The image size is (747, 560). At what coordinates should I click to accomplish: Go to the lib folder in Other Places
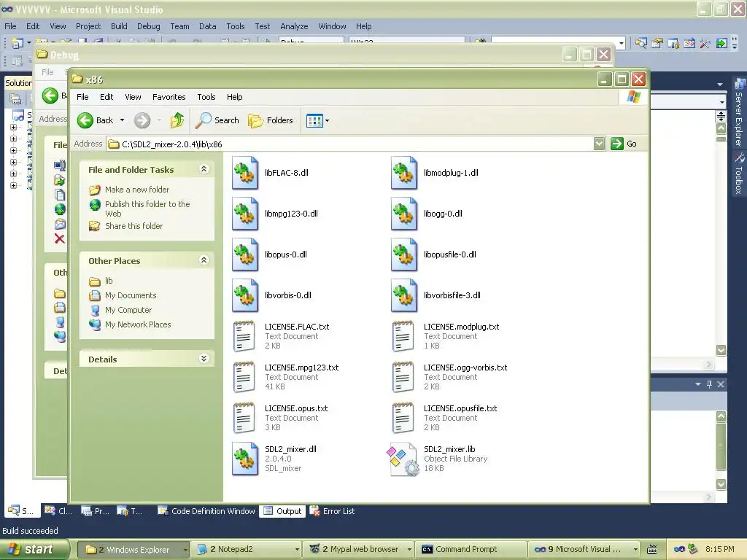tap(109, 281)
